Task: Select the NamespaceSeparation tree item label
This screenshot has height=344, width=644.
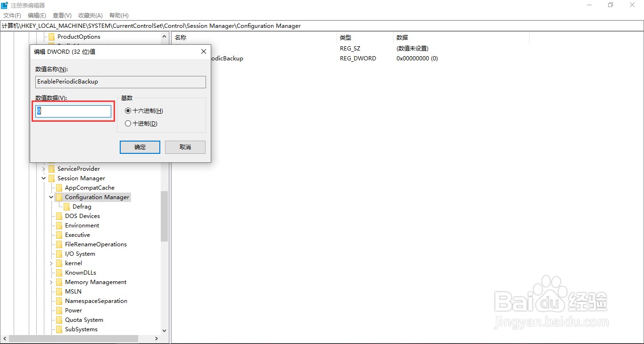Action: tap(96, 301)
